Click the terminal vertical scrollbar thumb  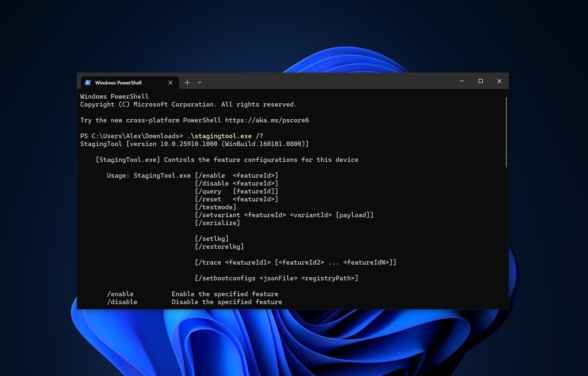(x=506, y=132)
